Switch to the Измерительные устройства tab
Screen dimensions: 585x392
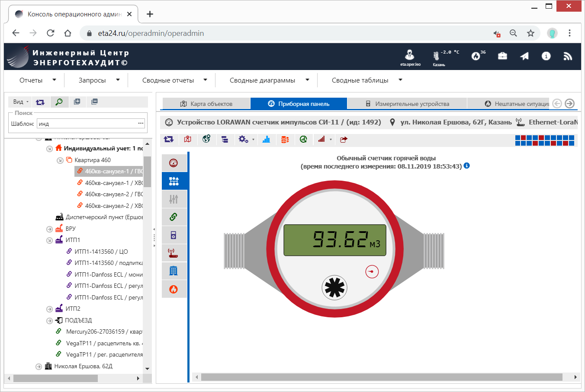[407, 104]
